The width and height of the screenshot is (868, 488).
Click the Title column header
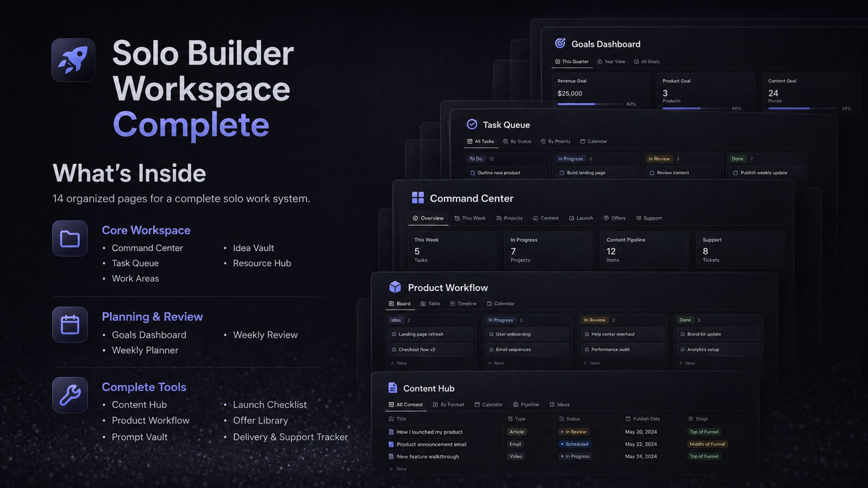pos(397,419)
